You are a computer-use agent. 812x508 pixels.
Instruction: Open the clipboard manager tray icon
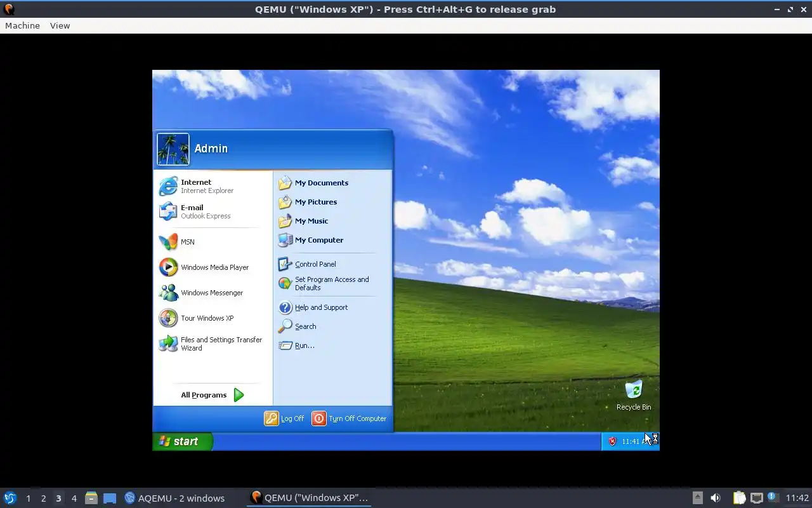pyautogui.click(x=739, y=498)
